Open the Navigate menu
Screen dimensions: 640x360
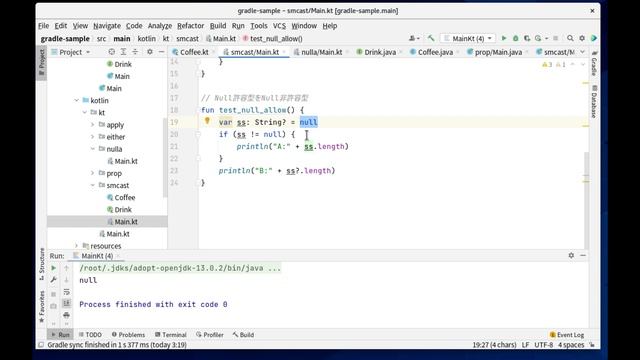pyautogui.click(x=107, y=26)
